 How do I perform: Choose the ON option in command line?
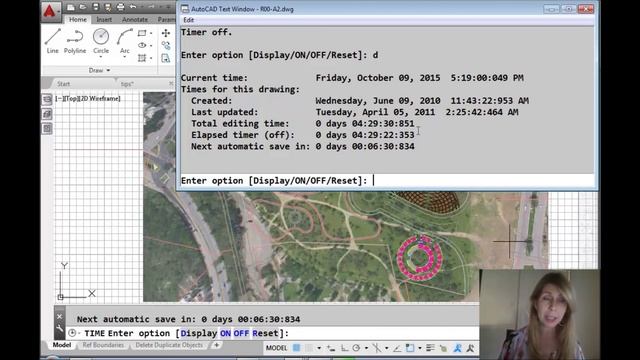click(x=225, y=333)
